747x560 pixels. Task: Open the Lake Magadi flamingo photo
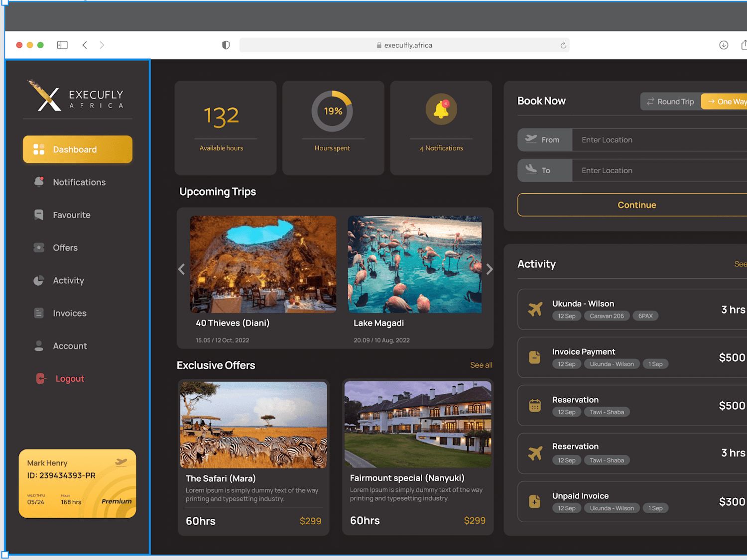point(415,264)
